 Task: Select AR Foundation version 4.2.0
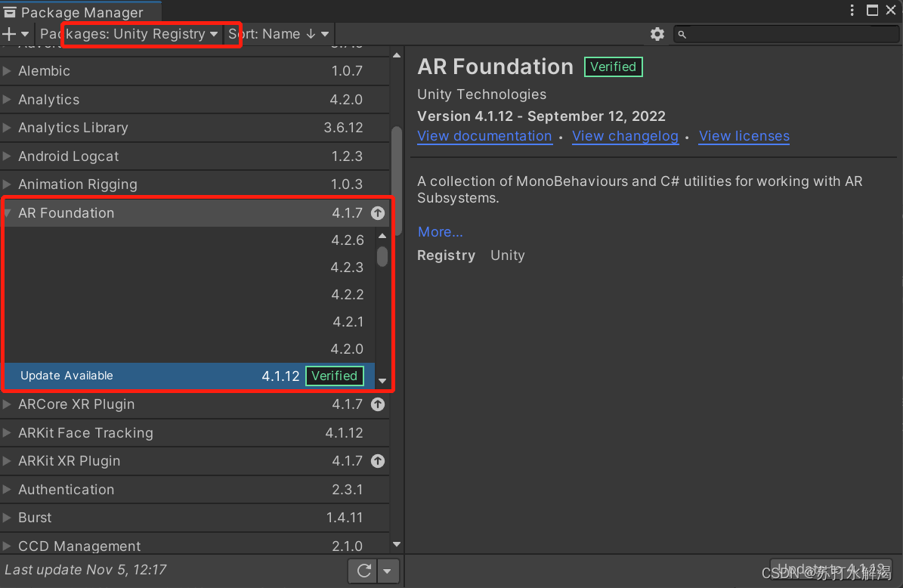[x=189, y=348]
